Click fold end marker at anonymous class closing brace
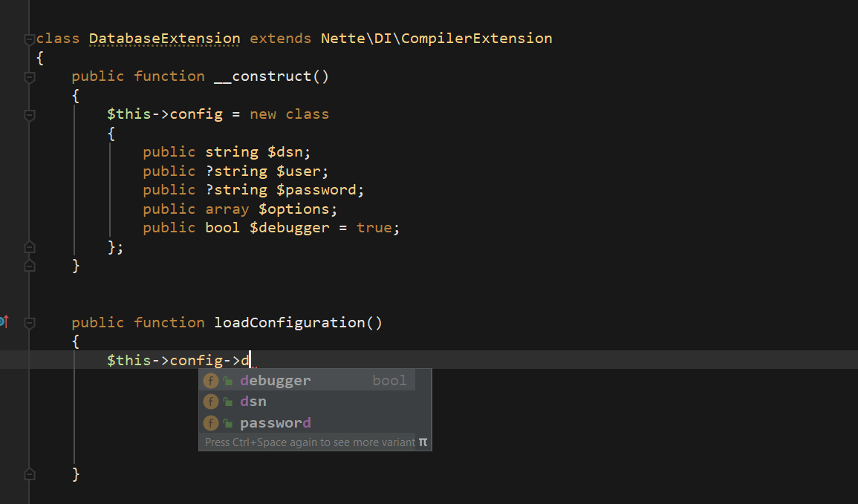 [30, 247]
